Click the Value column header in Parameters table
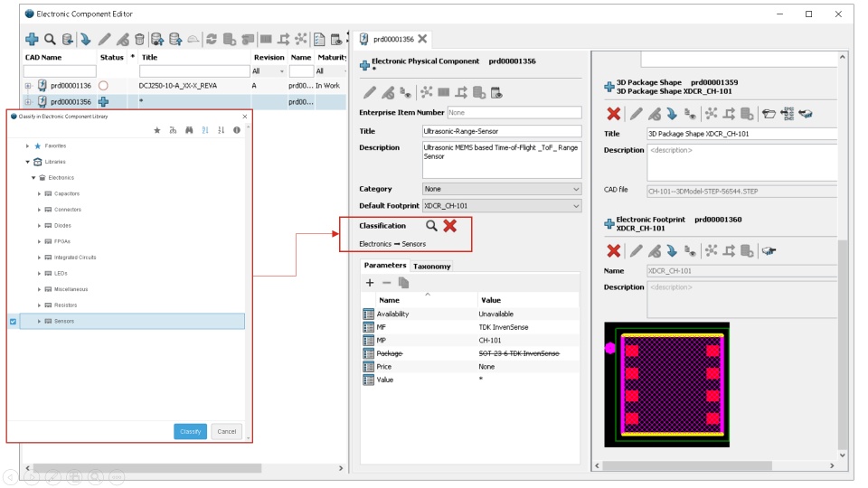This screenshot has height=488, width=868. click(491, 300)
